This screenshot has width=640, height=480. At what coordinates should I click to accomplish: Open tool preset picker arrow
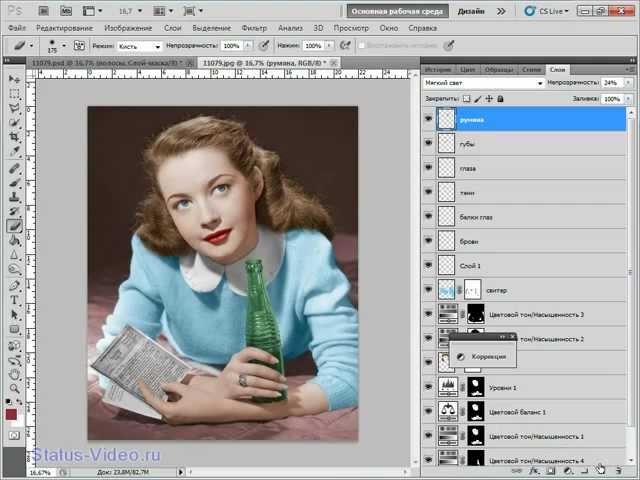pyautogui.click(x=31, y=46)
